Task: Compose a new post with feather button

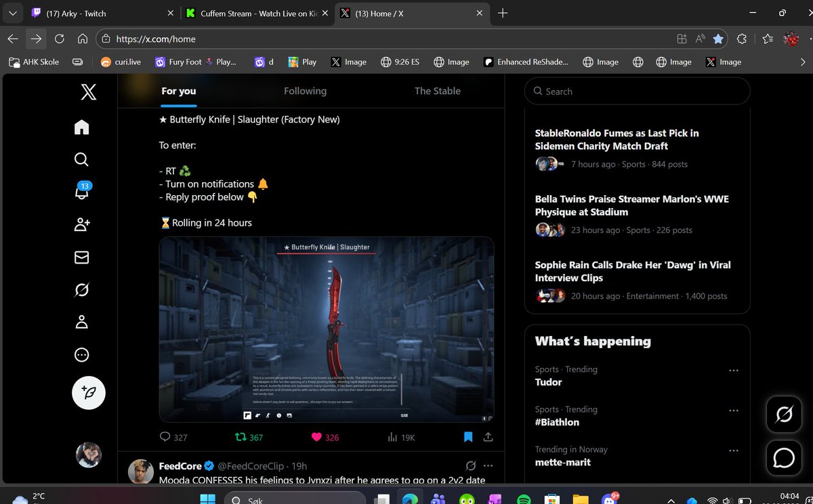Action: click(89, 392)
